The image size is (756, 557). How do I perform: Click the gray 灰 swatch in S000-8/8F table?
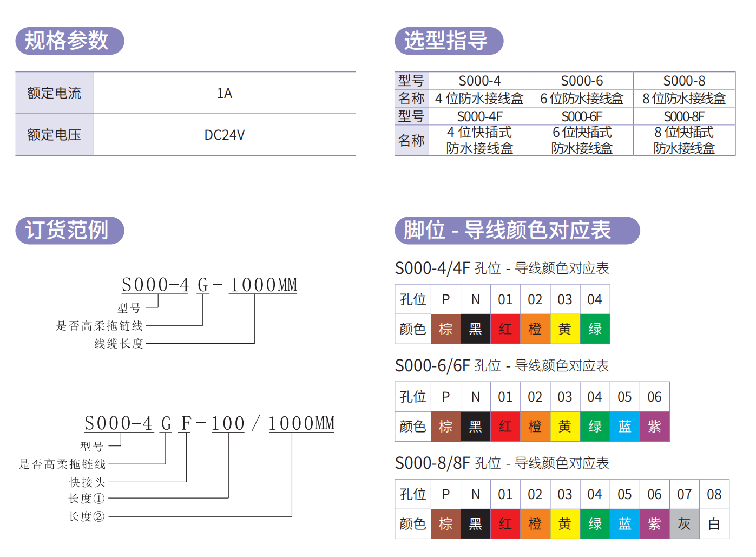pos(684,523)
